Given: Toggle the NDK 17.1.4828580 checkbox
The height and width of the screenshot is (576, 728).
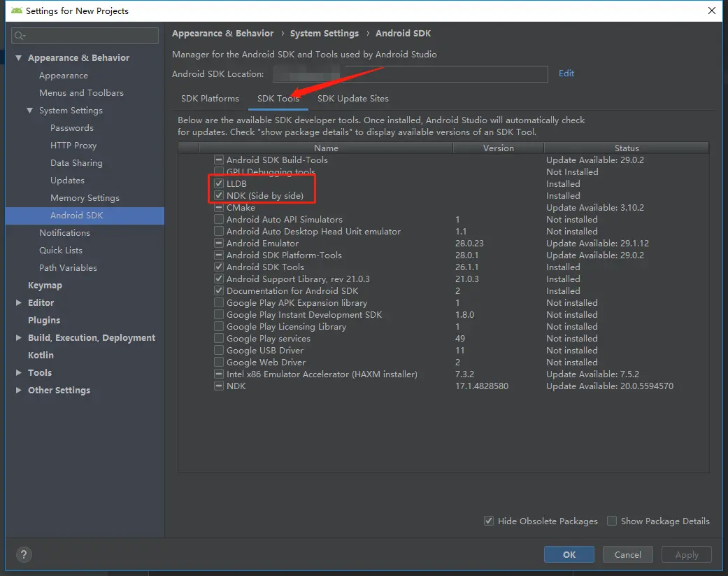Looking at the screenshot, I should [x=219, y=386].
